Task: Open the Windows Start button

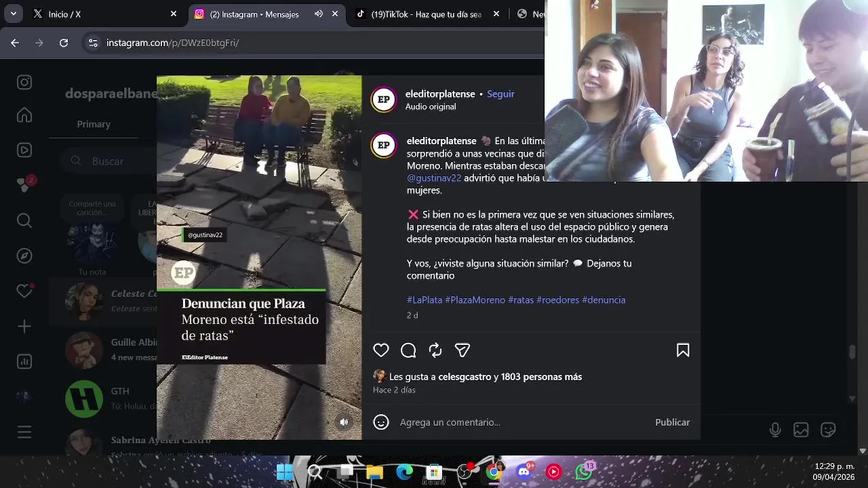Action: [285, 472]
